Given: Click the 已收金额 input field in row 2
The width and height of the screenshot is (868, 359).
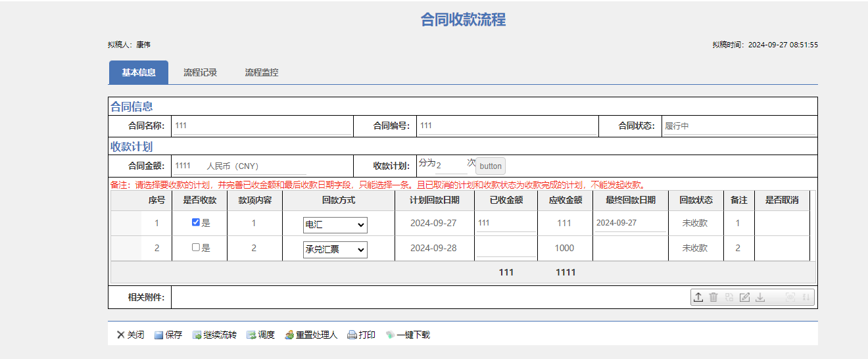Looking at the screenshot, I should (x=506, y=248).
